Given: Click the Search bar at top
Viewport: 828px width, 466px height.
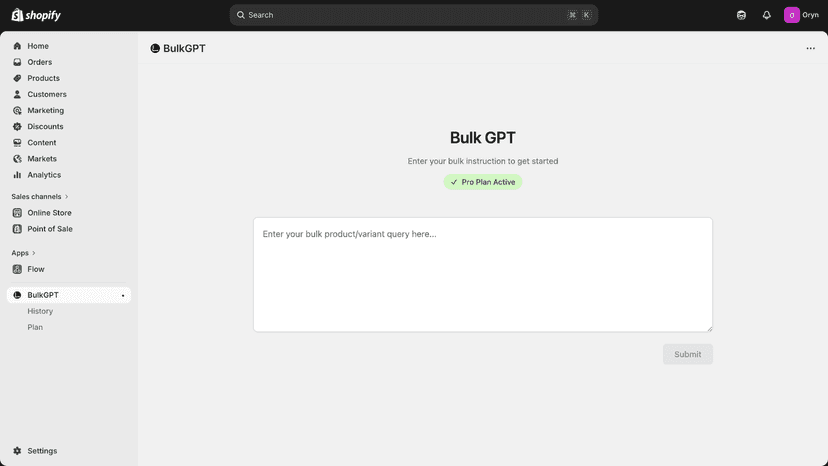Looking at the screenshot, I should click(413, 15).
